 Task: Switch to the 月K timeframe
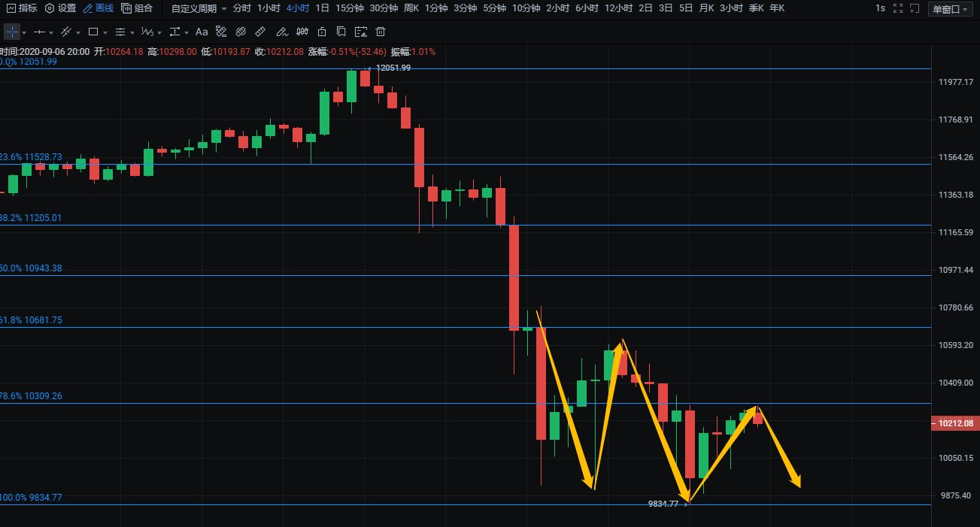pyautogui.click(x=706, y=8)
